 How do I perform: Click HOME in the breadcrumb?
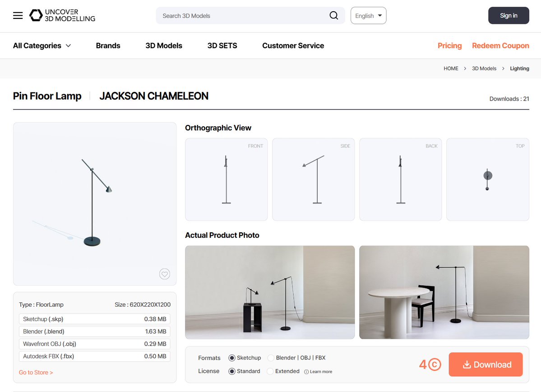tap(451, 68)
